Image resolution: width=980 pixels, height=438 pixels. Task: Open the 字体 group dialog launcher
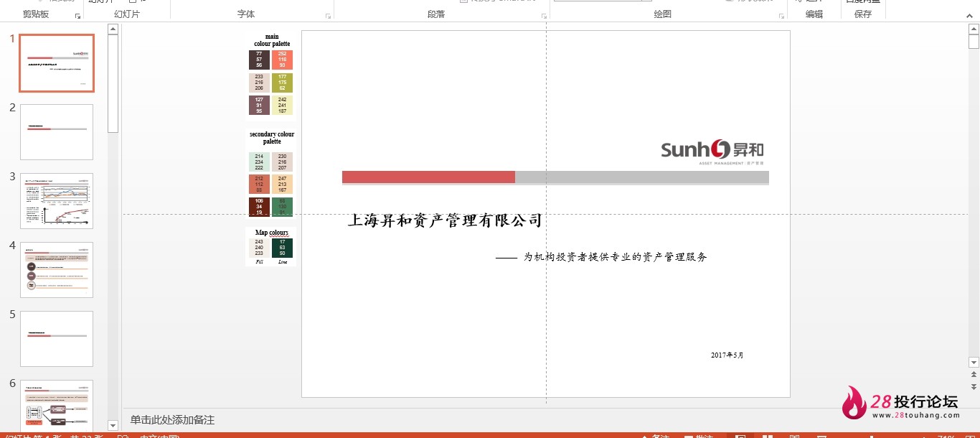point(329,15)
